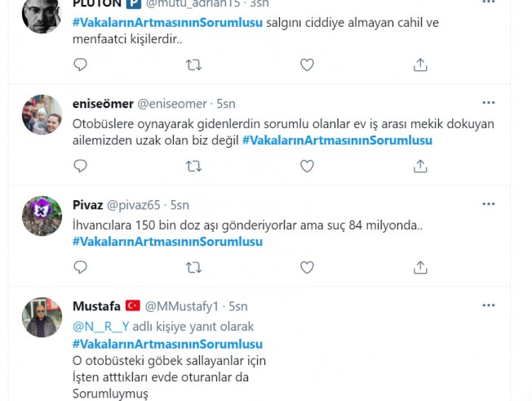Open the hashtag in Pivaz's tweet

pos(167,242)
